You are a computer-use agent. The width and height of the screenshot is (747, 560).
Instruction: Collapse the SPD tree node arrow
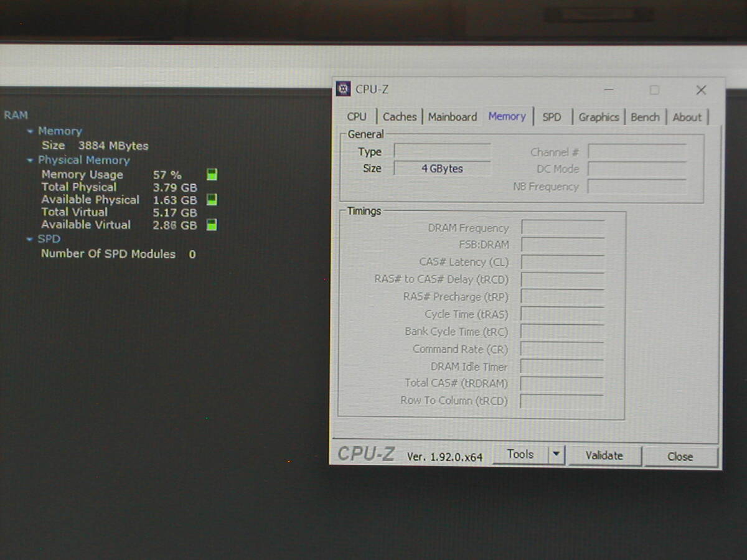coord(30,239)
